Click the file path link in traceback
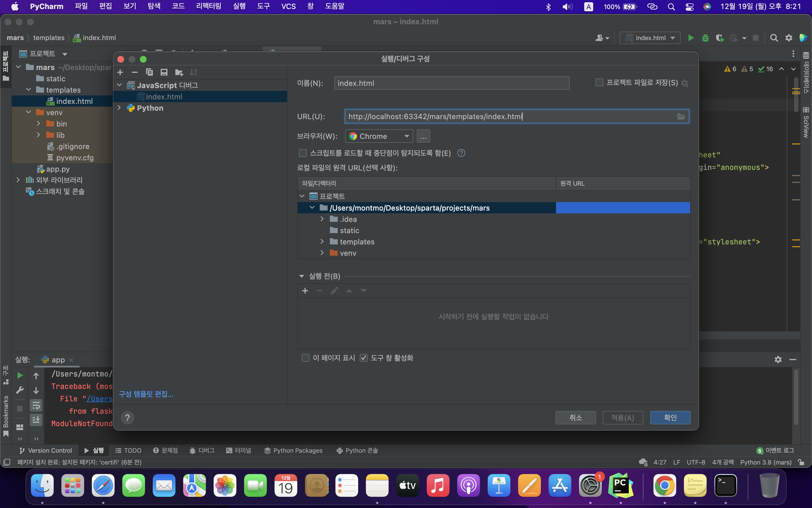The height and width of the screenshot is (508, 812). point(99,399)
